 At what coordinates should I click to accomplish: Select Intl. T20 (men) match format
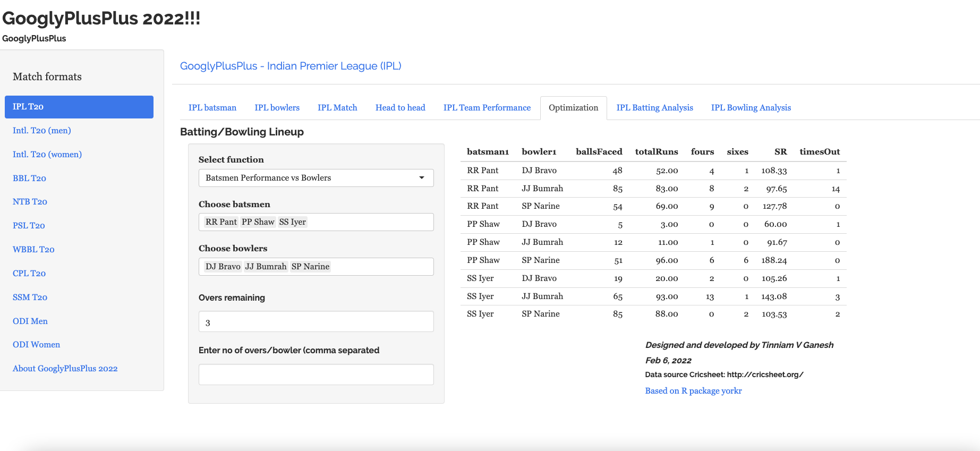(42, 131)
